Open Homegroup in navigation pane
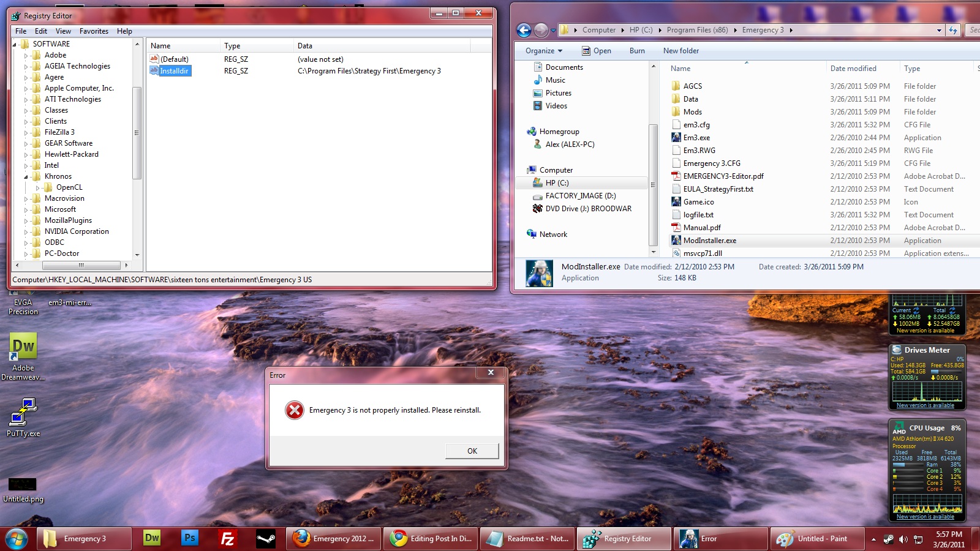The width and height of the screenshot is (980, 551). point(552,132)
